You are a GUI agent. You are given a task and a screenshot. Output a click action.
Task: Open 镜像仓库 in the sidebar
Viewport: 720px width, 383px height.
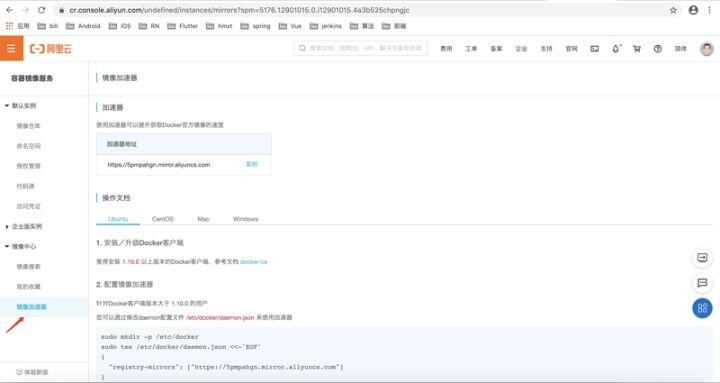[28, 126]
